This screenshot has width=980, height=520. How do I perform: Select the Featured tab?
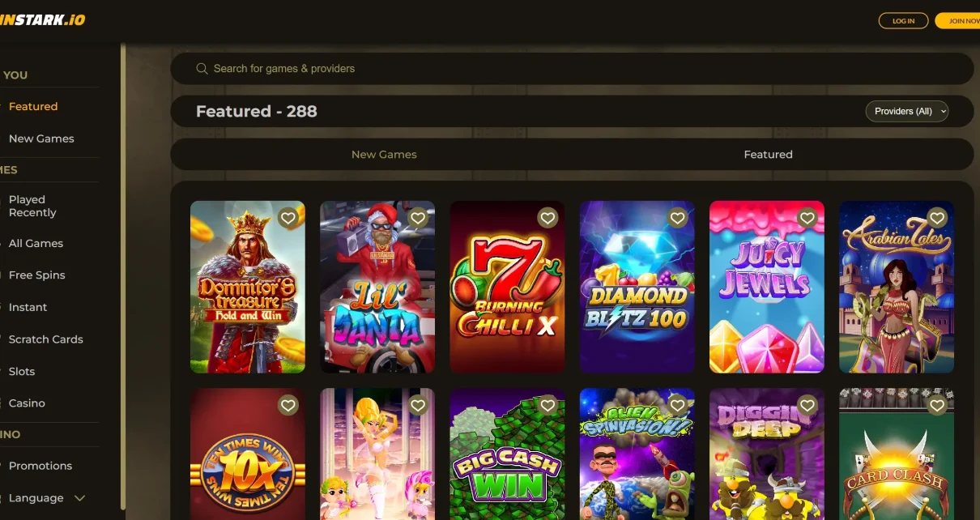(768, 154)
